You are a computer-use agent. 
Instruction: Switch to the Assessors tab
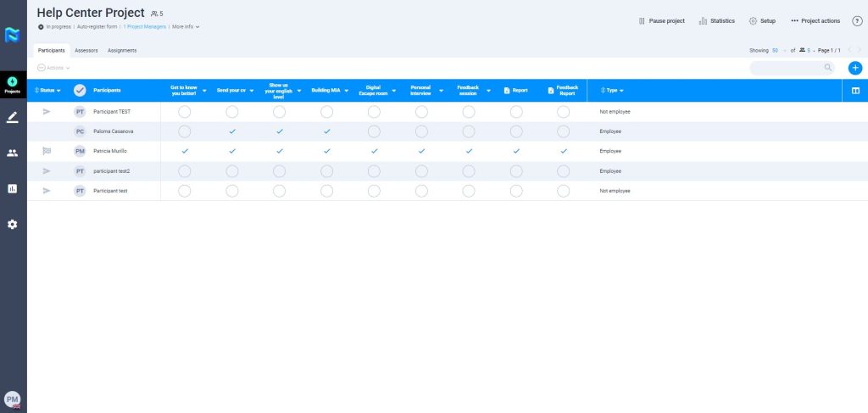click(86, 51)
